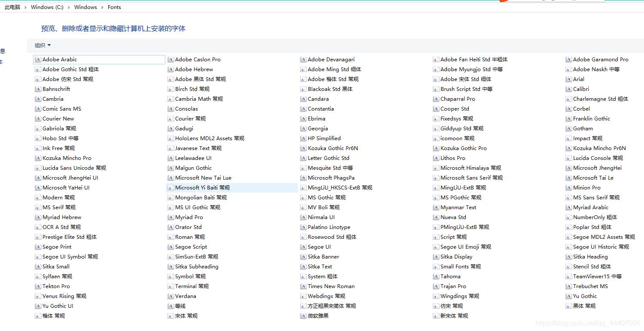Click the Kozuka Gothic Pr6N entry

click(333, 148)
